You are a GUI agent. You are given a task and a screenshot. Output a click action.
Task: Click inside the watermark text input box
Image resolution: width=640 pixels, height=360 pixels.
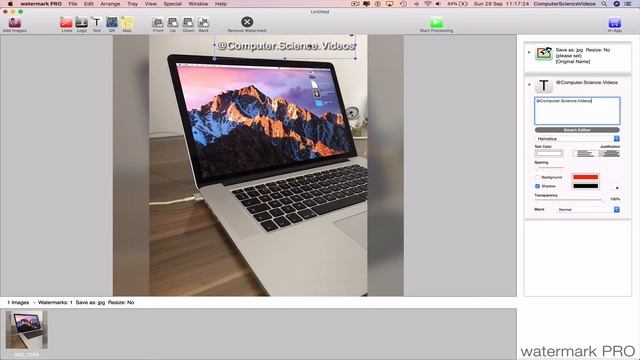[x=577, y=111]
